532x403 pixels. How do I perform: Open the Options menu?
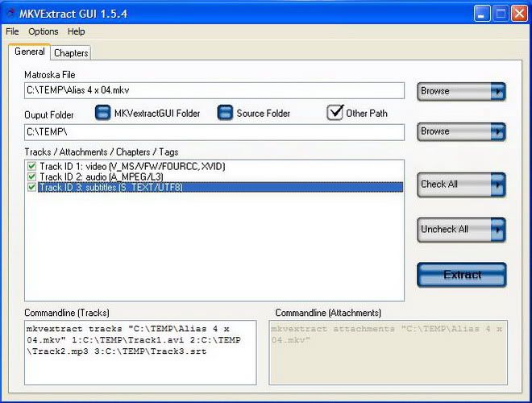click(x=43, y=31)
